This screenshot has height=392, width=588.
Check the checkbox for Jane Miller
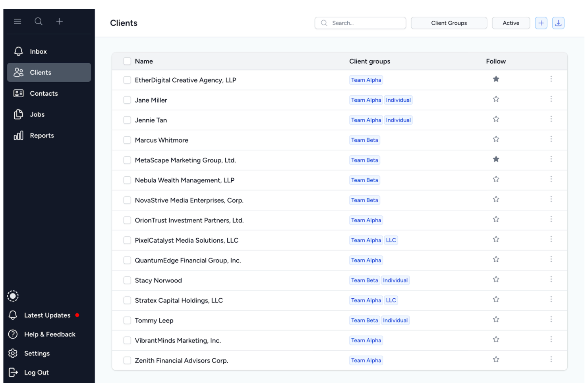click(127, 100)
